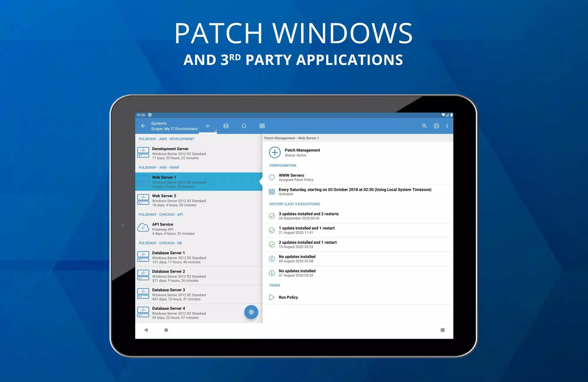The image size is (588, 382).
Task: Tap green check for 2 updates installed
Action: point(272,244)
